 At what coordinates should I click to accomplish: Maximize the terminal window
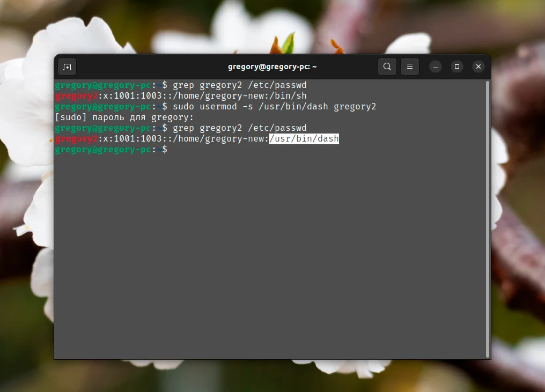[456, 66]
